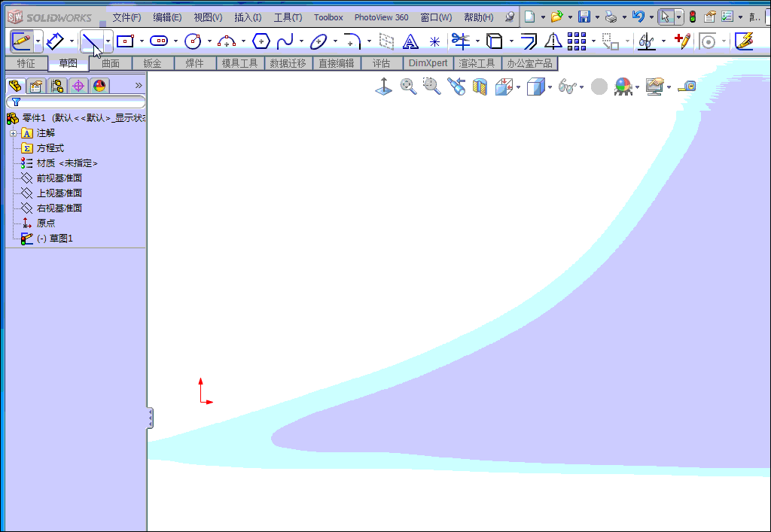Click the Print icon
Viewport: 771px width, 532px height.
[611, 17]
